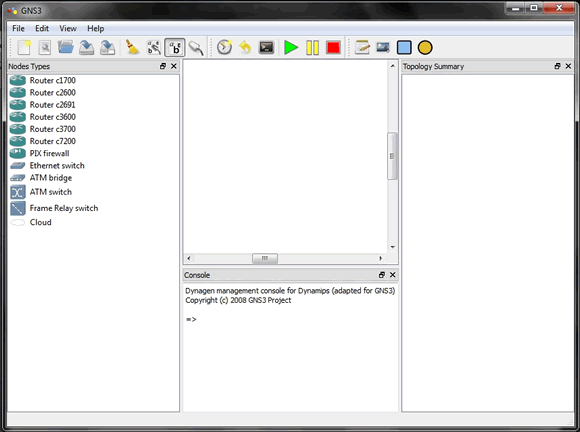Select the add link cable tool

tap(196, 48)
